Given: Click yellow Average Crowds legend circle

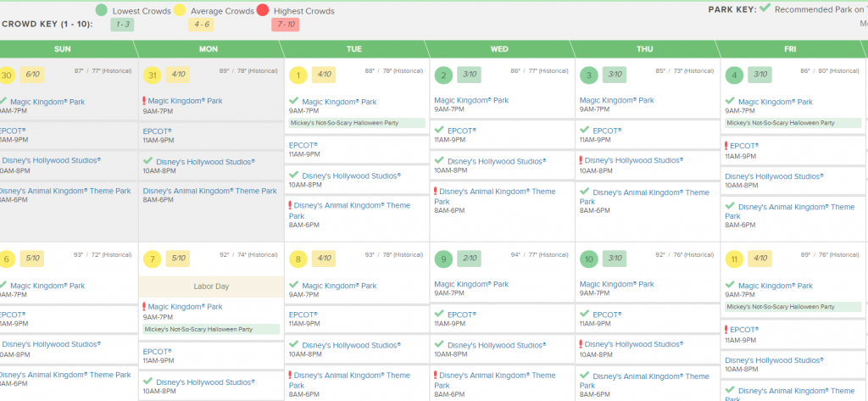Looking at the screenshot, I should click(x=179, y=10).
